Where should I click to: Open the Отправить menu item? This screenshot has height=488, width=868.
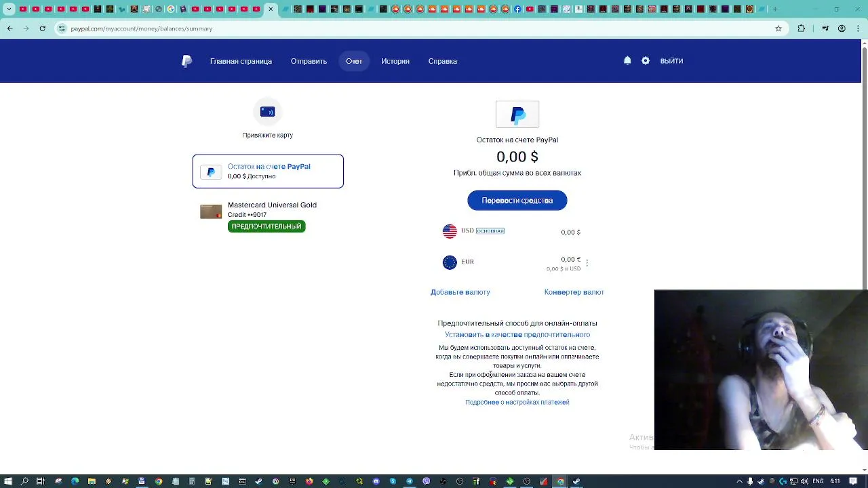tap(309, 61)
